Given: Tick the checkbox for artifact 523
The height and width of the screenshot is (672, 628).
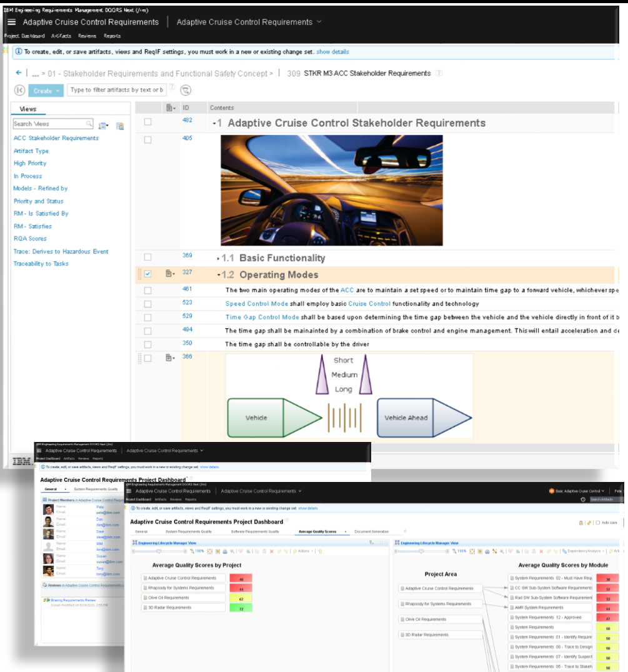Looking at the screenshot, I should [x=148, y=304].
